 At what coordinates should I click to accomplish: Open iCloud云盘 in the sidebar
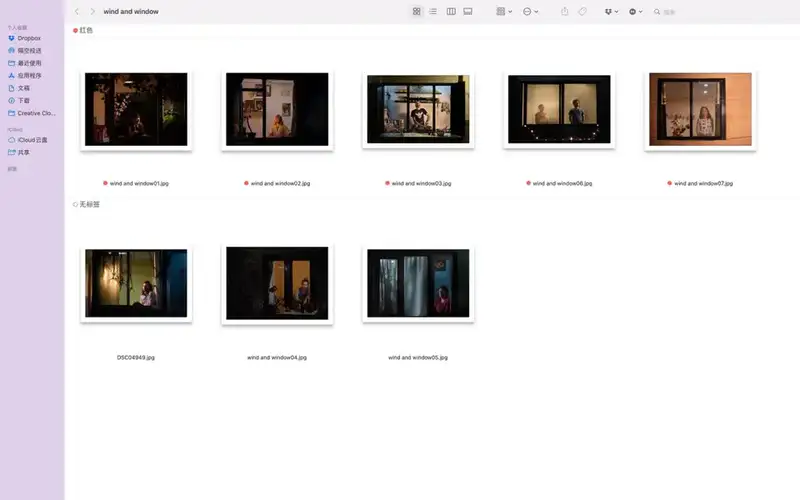32,140
